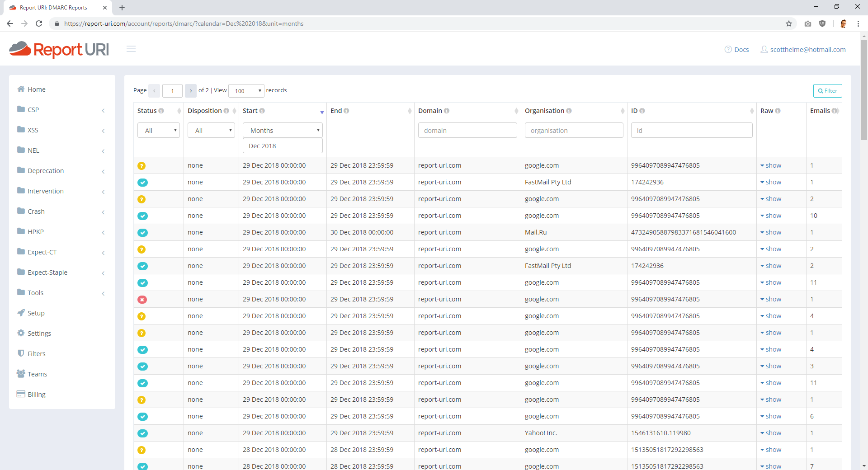
Task: Click the Filter button
Action: point(827,91)
